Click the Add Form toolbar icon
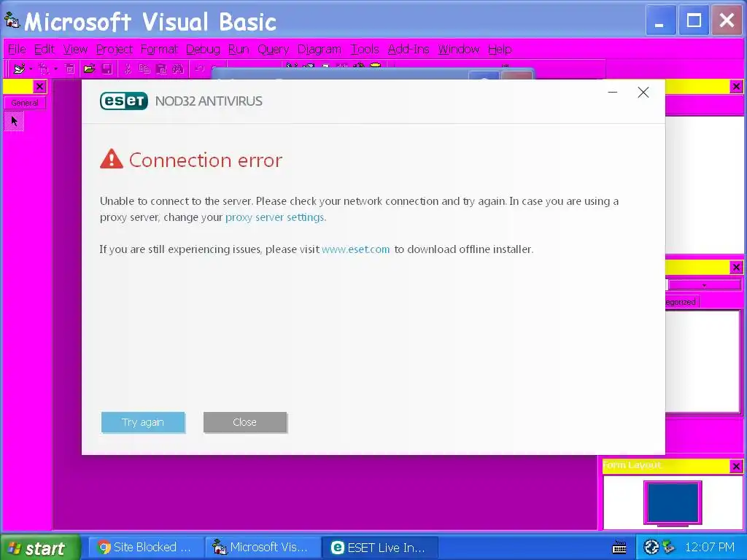Image resolution: width=747 pixels, height=560 pixels. pyautogui.click(x=43, y=69)
